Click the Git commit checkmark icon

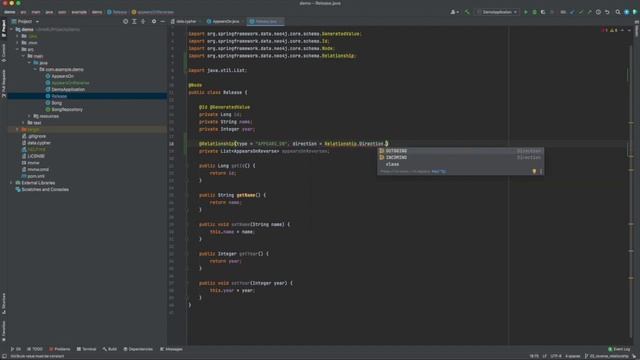point(581,12)
